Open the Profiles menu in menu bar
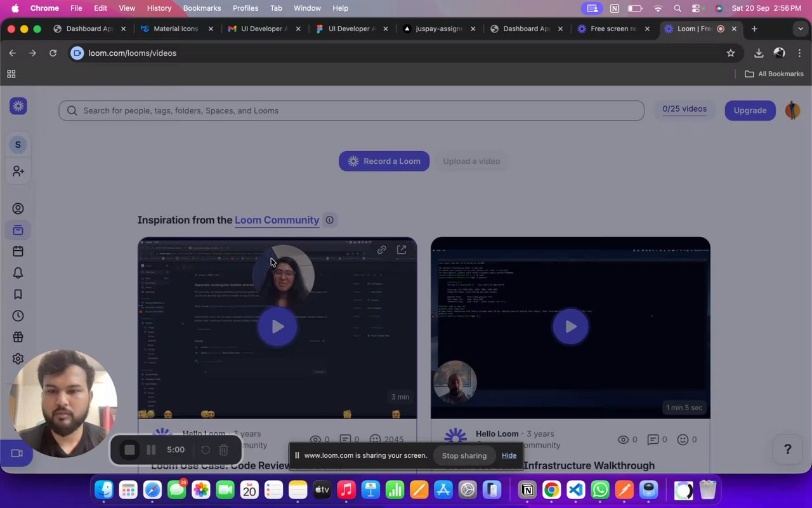This screenshot has width=812, height=508. pyautogui.click(x=246, y=8)
